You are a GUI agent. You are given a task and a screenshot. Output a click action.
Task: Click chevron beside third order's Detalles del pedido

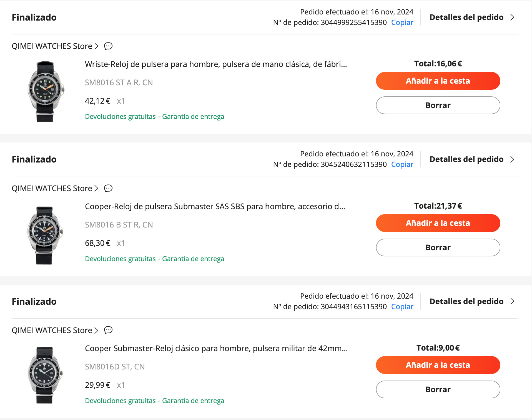[512, 301]
